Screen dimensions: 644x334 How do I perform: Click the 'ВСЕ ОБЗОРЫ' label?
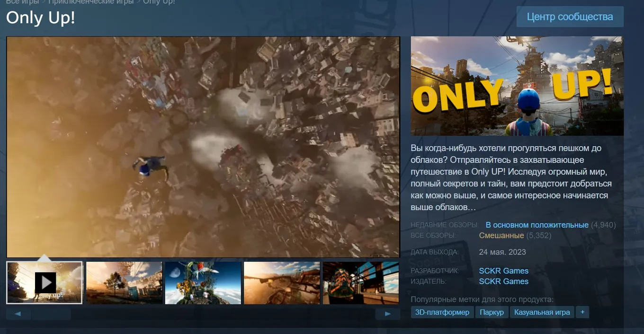coord(433,236)
